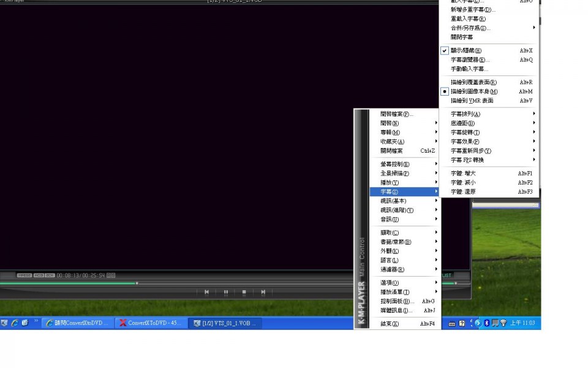588x368 pixels.
Task: Click the Internet Explorer quick launch icon
Action: [x=15, y=323]
